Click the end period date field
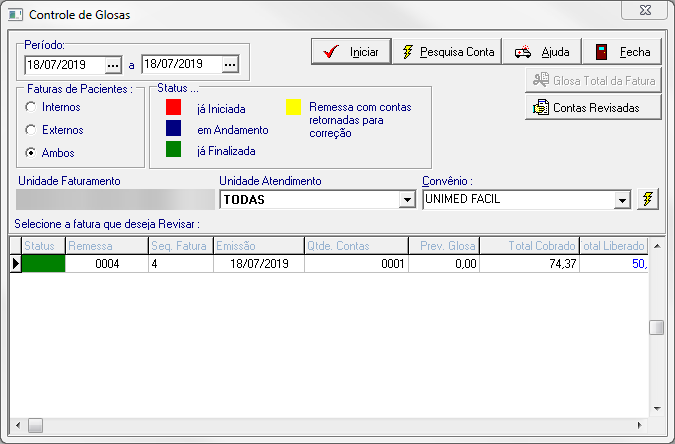Image resolution: width=675 pixels, height=444 pixels. click(x=182, y=65)
